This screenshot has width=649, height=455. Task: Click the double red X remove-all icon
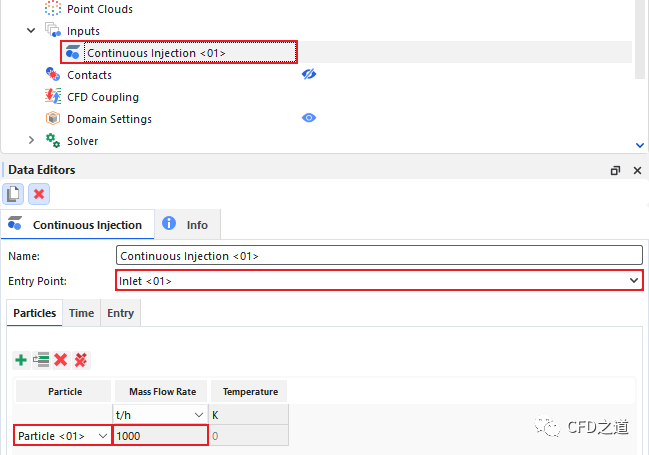[81, 359]
